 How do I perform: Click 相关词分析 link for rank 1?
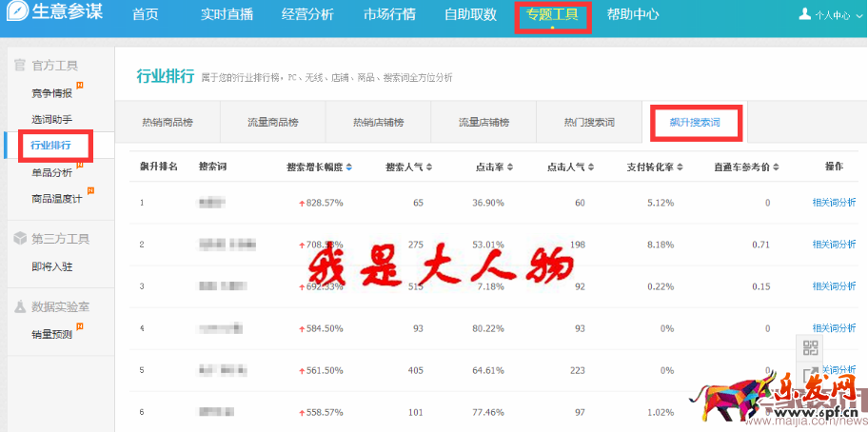833,202
